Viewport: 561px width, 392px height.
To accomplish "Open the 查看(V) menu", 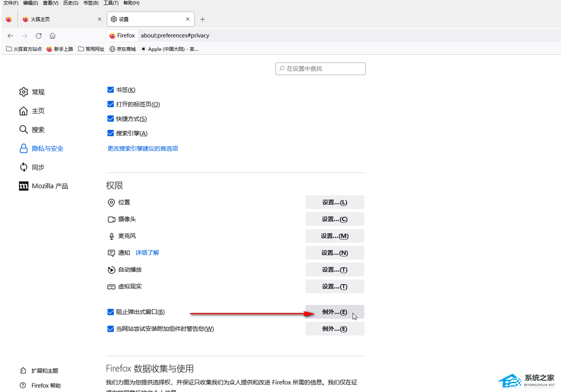I will (x=51, y=3).
